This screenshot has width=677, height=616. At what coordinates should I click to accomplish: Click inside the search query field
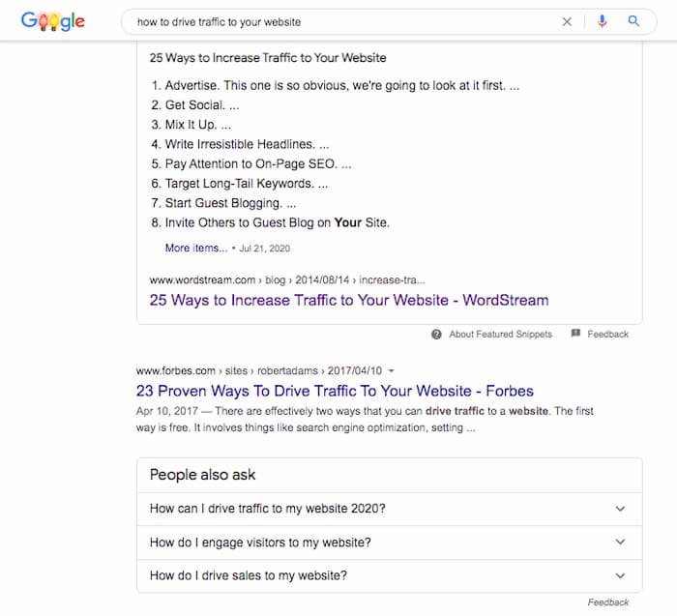(x=341, y=21)
